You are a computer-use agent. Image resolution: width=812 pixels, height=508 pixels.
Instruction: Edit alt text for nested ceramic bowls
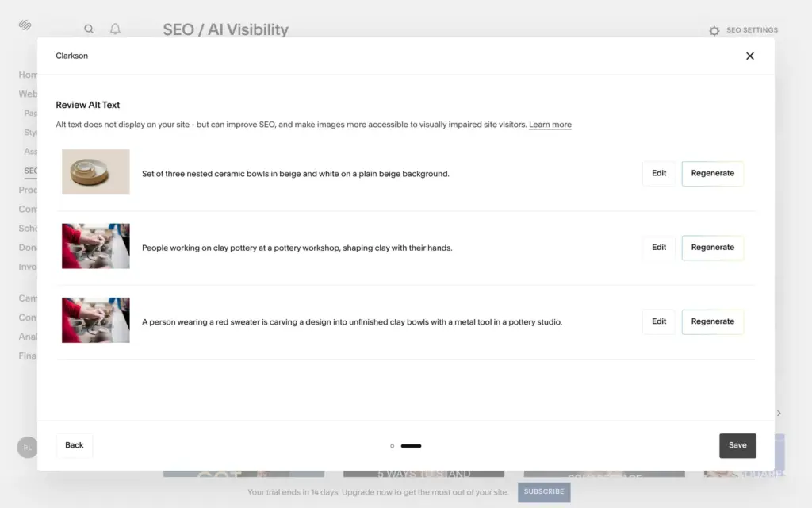659,174
